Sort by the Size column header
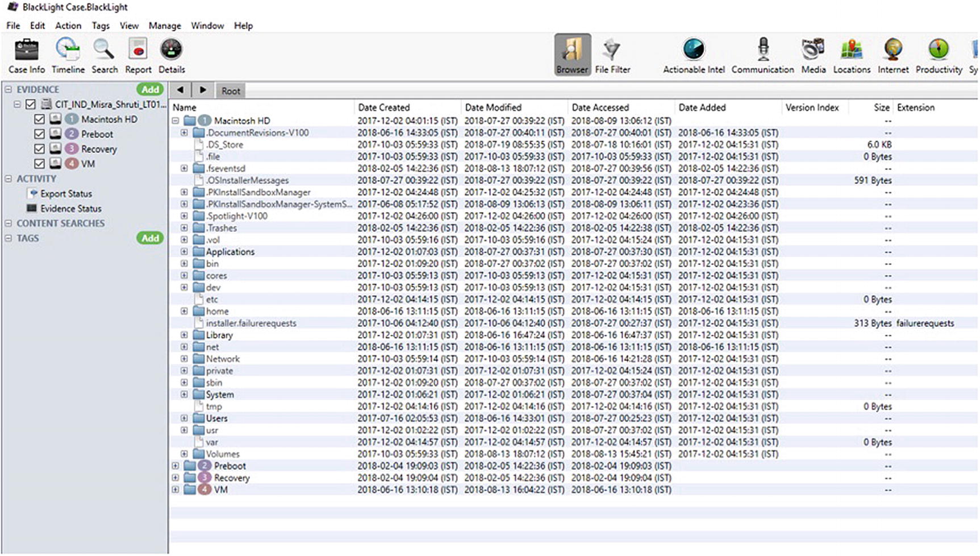The height and width of the screenshot is (556, 980). [x=870, y=107]
